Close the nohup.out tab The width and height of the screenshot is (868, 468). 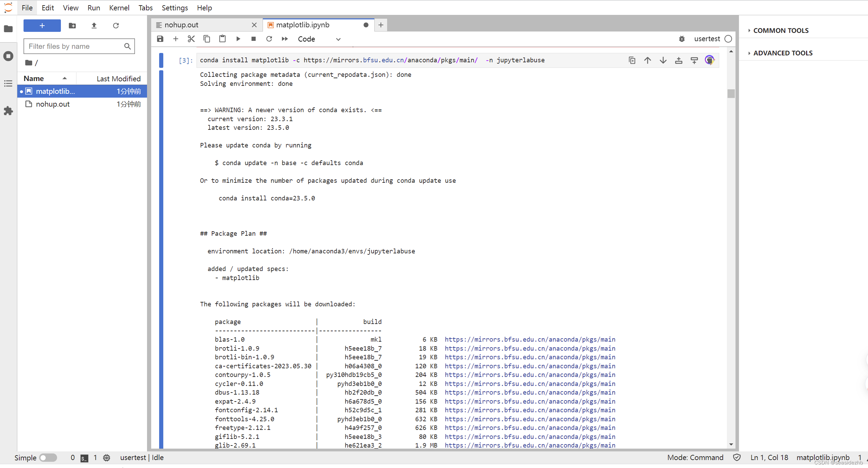coord(254,25)
